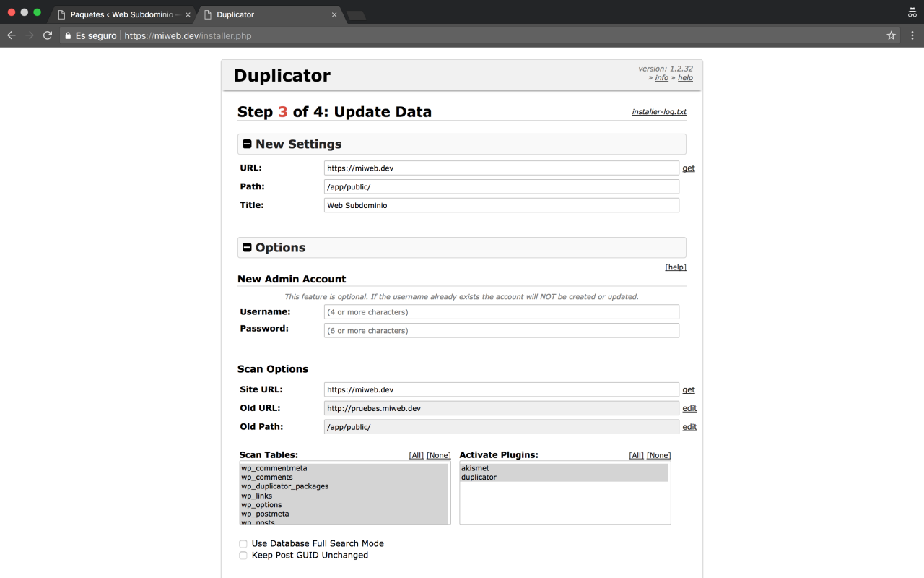The width and height of the screenshot is (924, 578).
Task: Close the Paquetes tab
Action: (188, 14)
